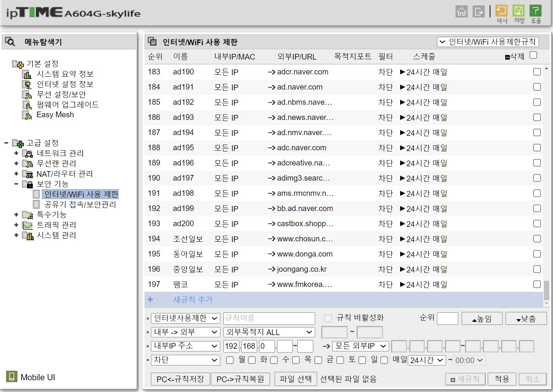Image resolution: width=553 pixels, height=392 pixels.
Task: Click the scrollbar up arrow of rule list
Action: [x=547, y=68]
